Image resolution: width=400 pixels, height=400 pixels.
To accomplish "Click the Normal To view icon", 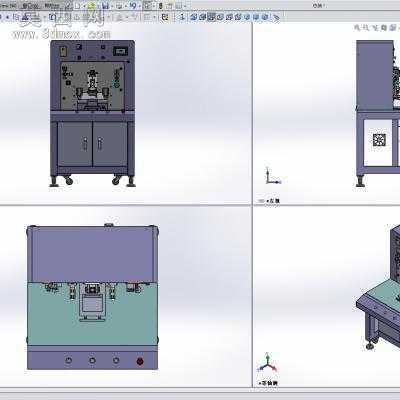I will point(182,17).
